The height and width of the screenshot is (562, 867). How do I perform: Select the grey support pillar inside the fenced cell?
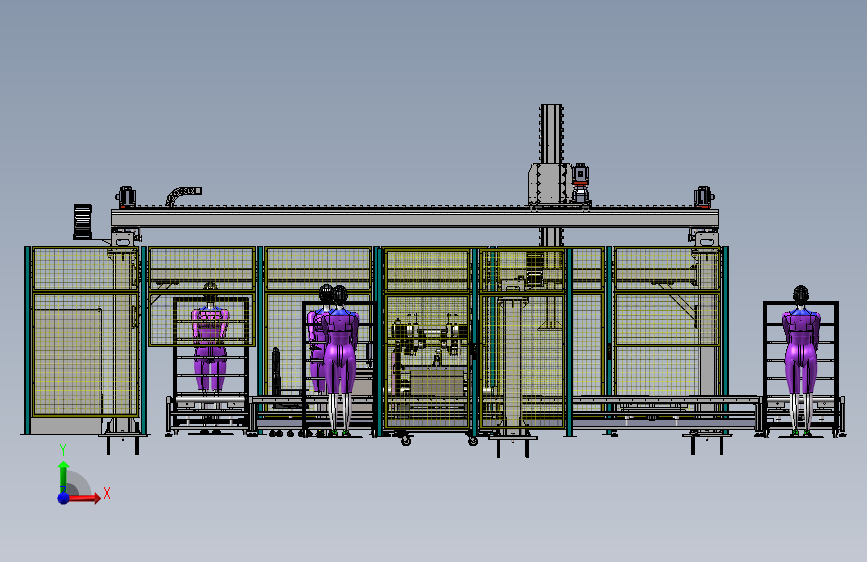513,365
